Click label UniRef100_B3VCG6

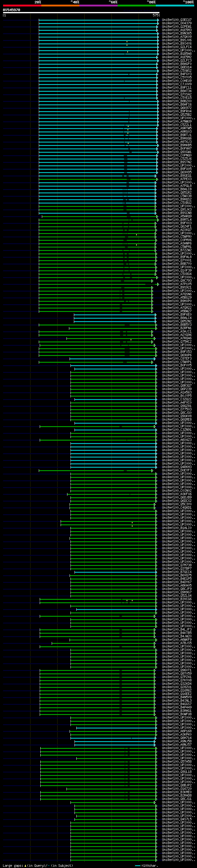tap(176, 599)
